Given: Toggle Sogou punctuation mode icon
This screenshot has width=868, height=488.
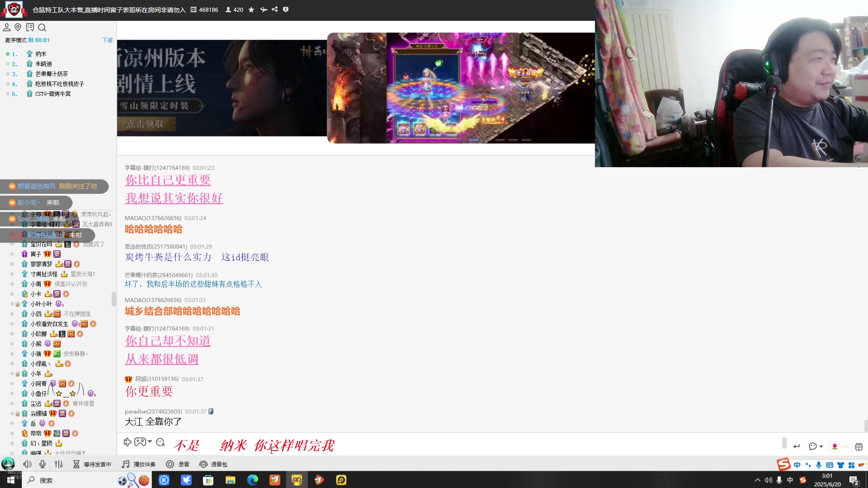Looking at the screenshot, I should pos(808,465).
